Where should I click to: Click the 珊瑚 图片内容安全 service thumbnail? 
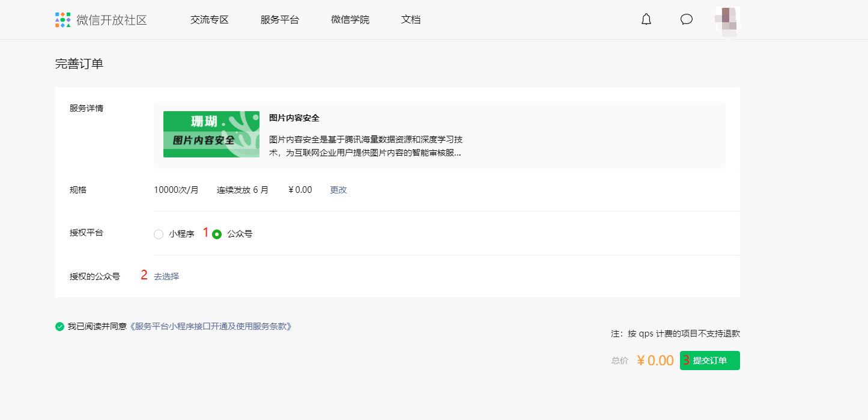211,134
